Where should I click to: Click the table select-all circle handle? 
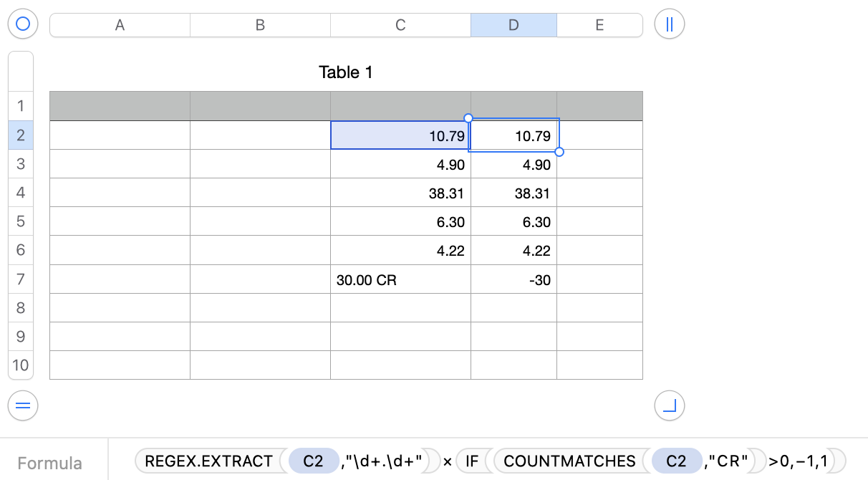coord(22,24)
